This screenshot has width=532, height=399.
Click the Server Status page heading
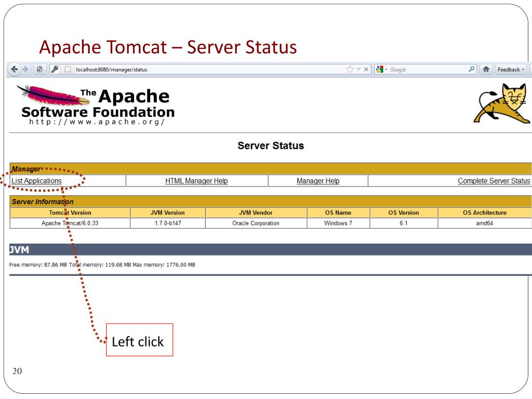(271, 145)
